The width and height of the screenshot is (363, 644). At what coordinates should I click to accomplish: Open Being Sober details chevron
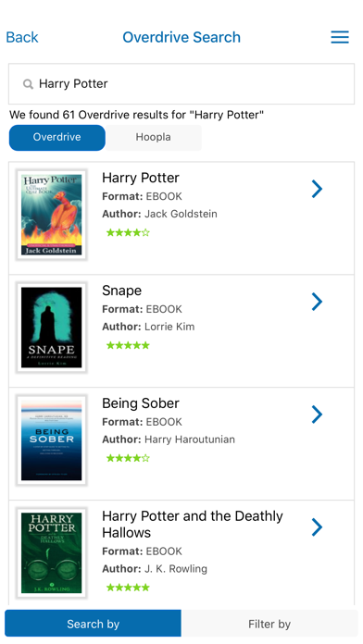point(317,415)
